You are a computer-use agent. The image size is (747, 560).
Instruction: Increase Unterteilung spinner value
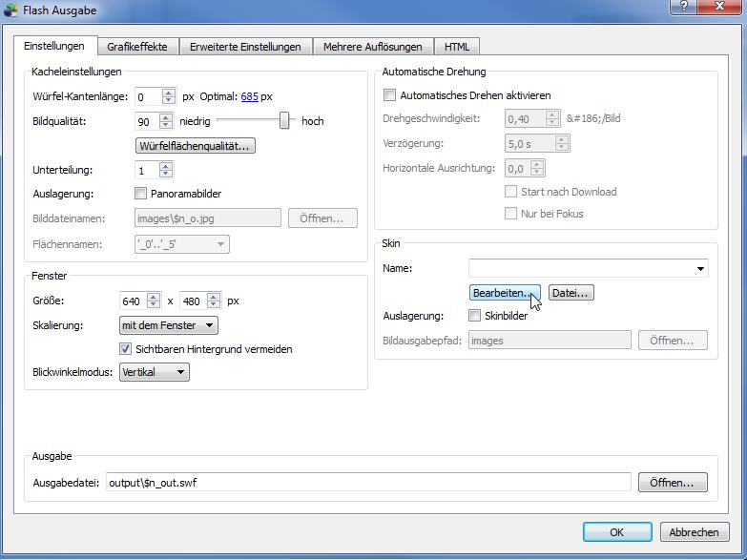point(166,166)
